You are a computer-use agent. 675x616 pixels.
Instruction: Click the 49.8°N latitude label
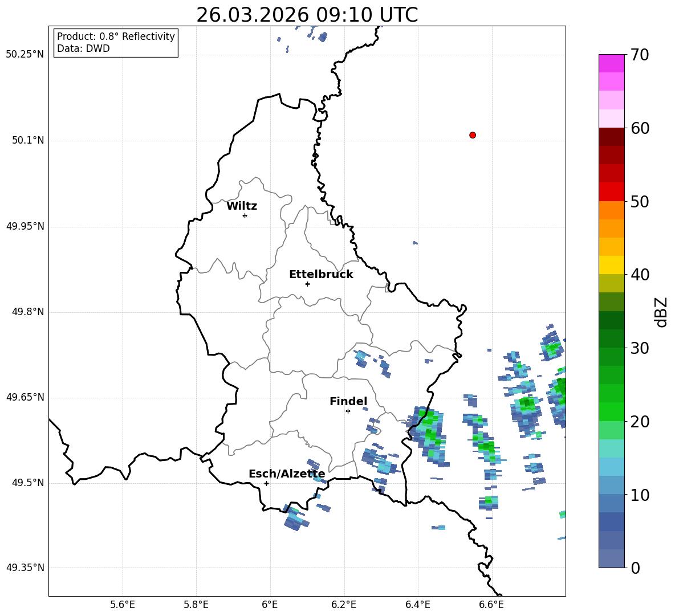coord(28,312)
